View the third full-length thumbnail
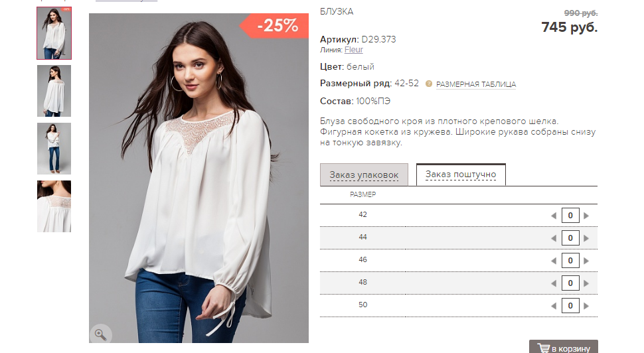The height and width of the screenshot is (353, 644). click(x=54, y=149)
